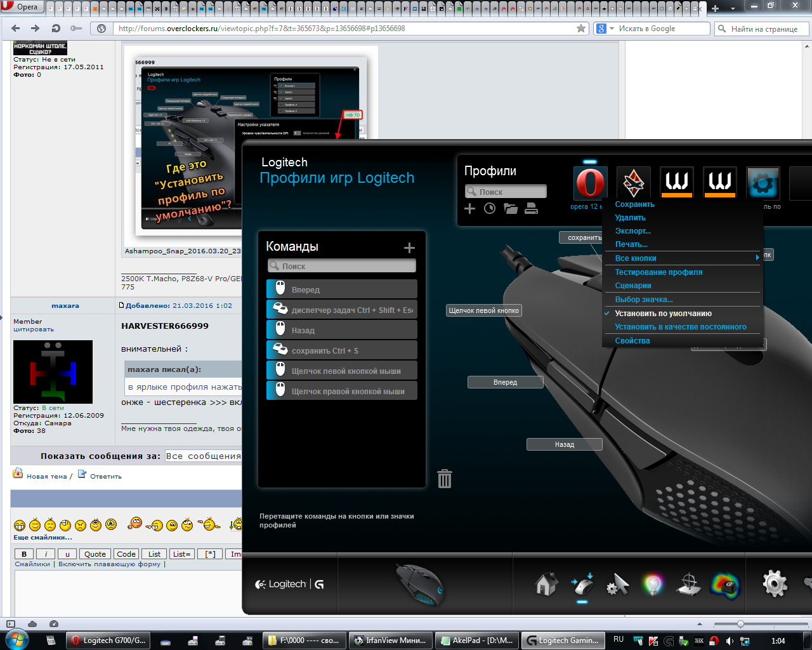Open pointer settings cursor-gear icon
Screen dimensions: 812x650
click(x=617, y=584)
